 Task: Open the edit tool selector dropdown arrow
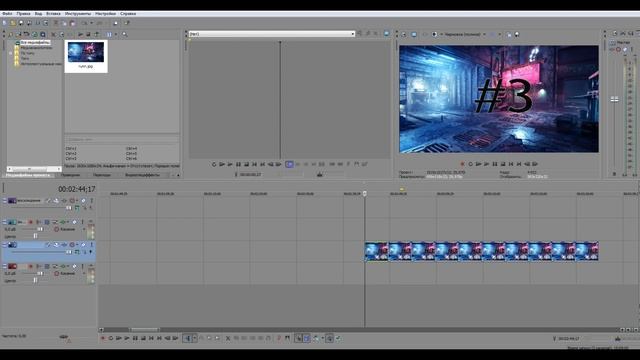[x=195, y=338]
